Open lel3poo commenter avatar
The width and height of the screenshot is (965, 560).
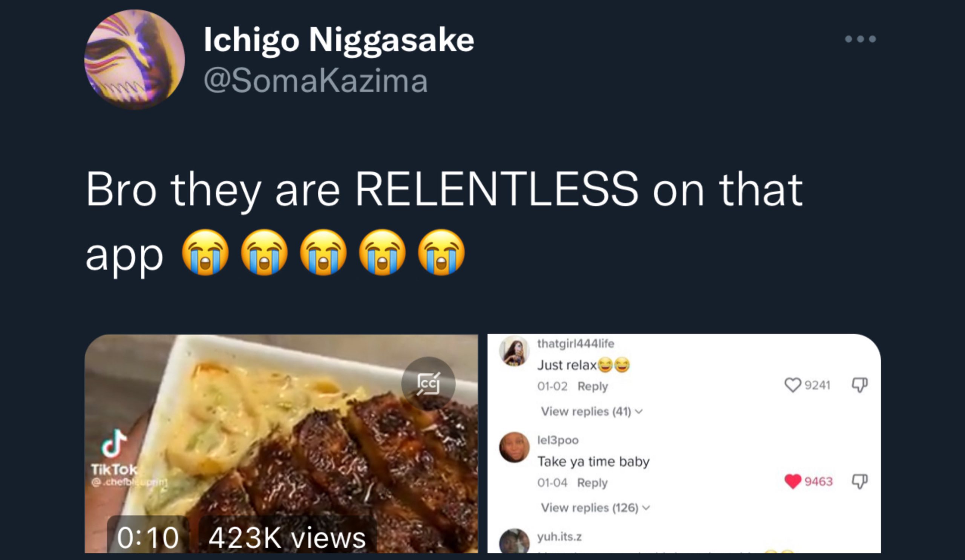pyautogui.click(x=514, y=447)
